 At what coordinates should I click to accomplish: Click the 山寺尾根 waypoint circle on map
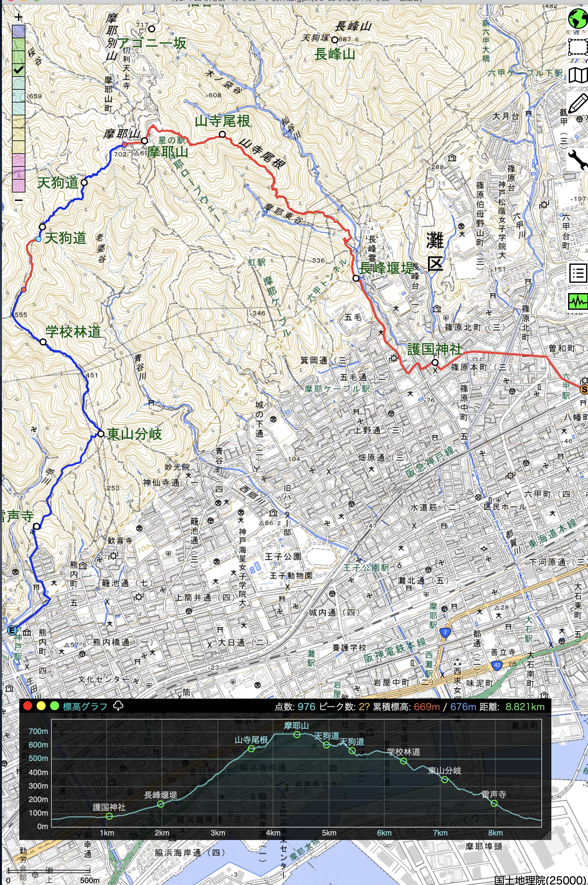tap(222, 134)
